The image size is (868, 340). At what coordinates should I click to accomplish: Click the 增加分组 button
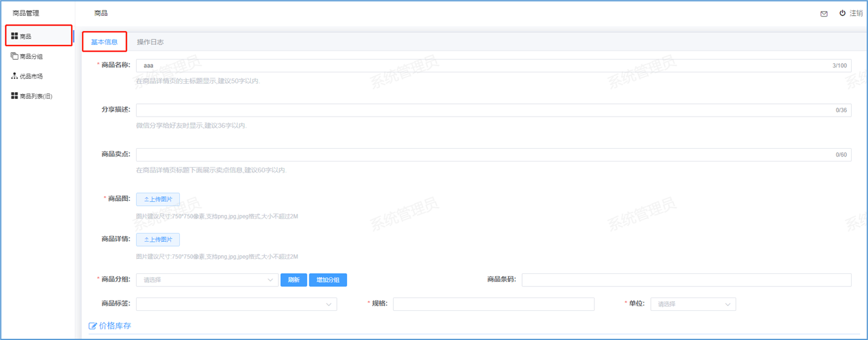(328, 280)
